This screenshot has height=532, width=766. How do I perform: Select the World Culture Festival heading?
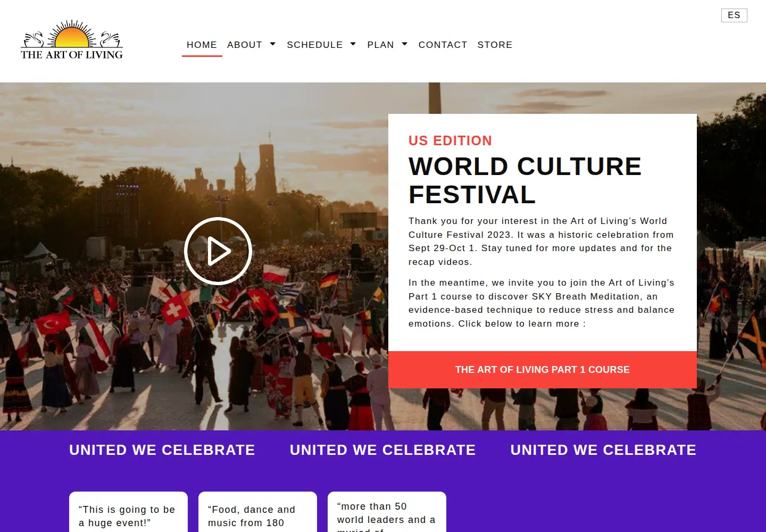pyautogui.click(x=525, y=180)
